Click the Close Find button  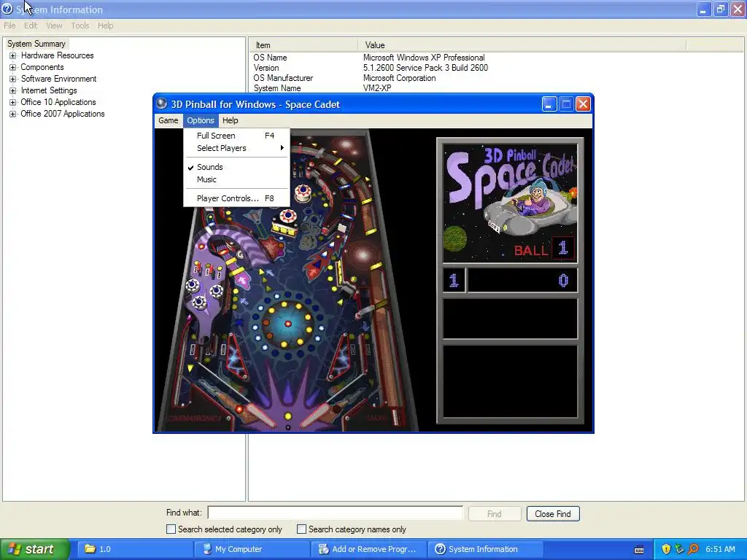tap(553, 514)
